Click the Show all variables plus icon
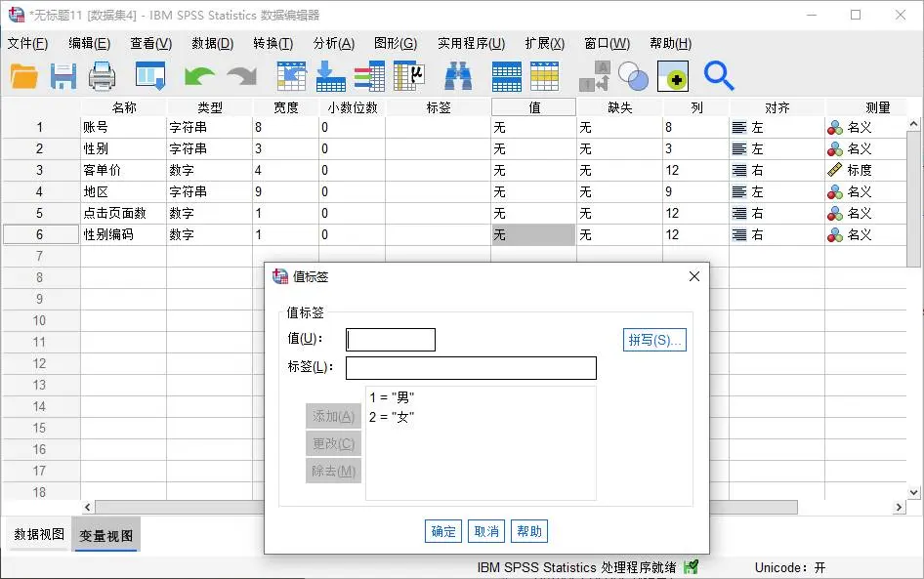This screenshot has width=924, height=579. point(673,76)
